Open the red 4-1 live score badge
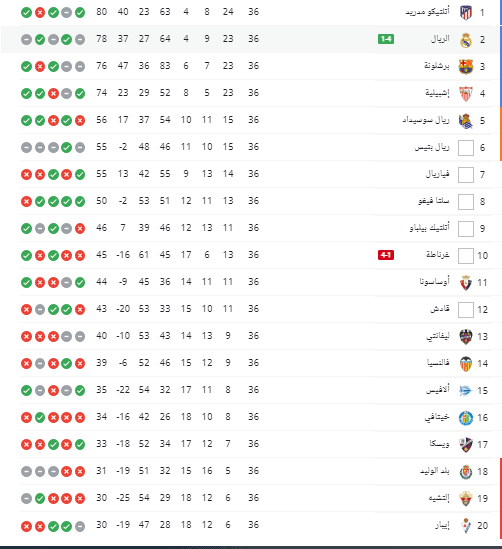The height and width of the screenshot is (549, 502). (386, 255)
